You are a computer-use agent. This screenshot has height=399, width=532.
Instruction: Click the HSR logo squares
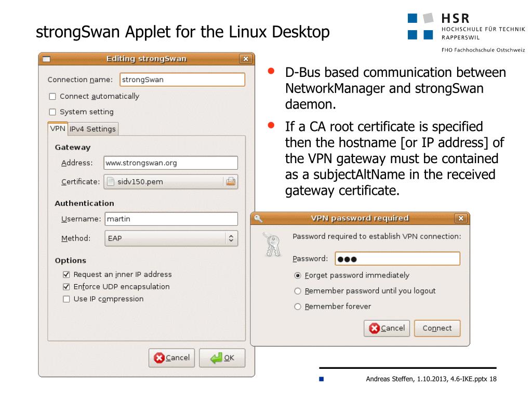[x=421, y=26]
